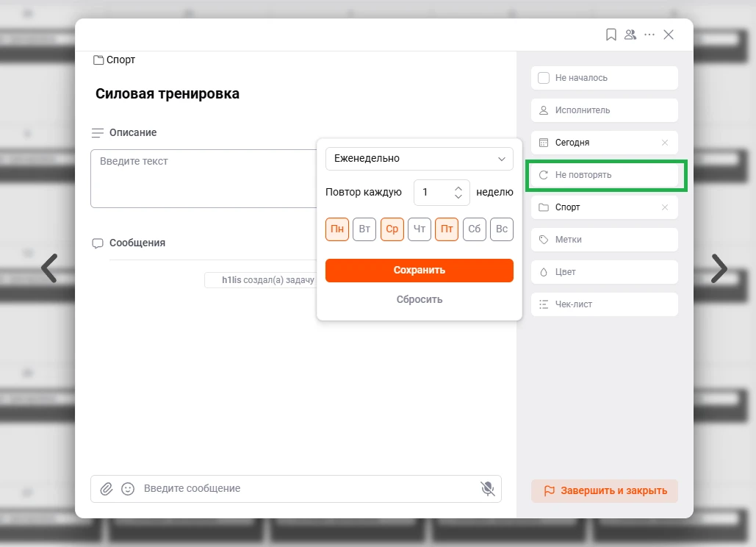Clear the Сегодня date with its X
756x547 pixels.
click(x=665, y=143)
